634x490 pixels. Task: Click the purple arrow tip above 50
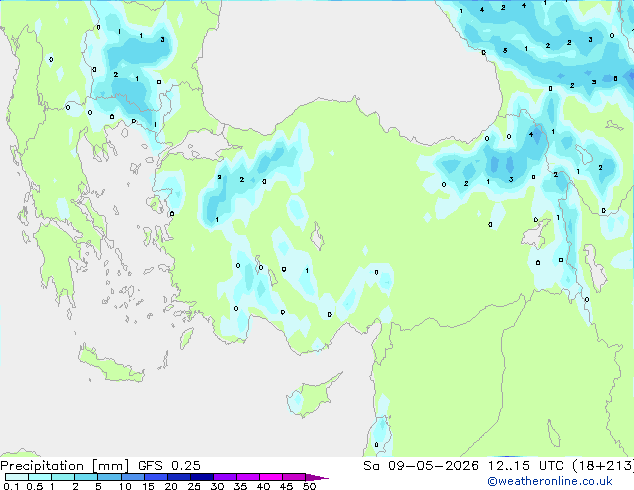pyautogui.click(x=317, y=477)
